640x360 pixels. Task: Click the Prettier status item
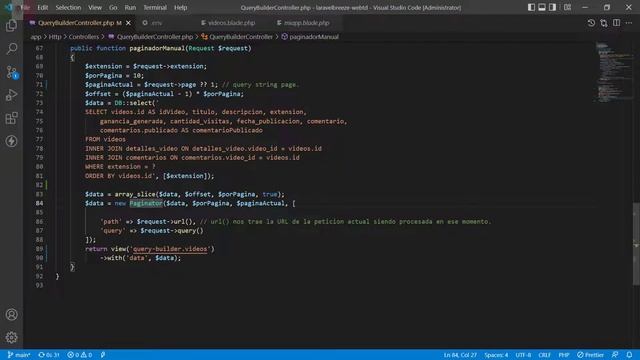[x=590, y=355]
